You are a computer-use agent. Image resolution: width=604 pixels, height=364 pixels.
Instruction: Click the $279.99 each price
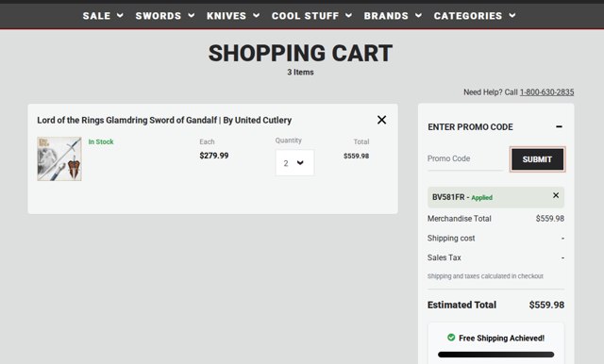pos(214,156)
